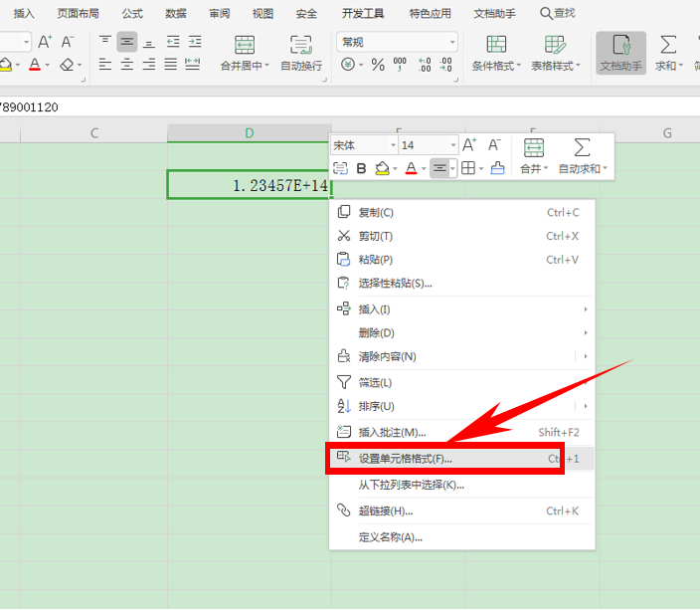
Task: Choose 复制(C) from context menu
Action: click(461, 212)
